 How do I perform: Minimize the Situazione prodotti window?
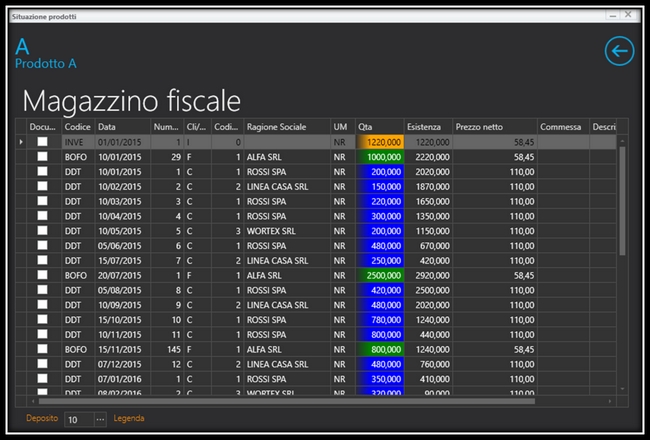pos(610,17)
